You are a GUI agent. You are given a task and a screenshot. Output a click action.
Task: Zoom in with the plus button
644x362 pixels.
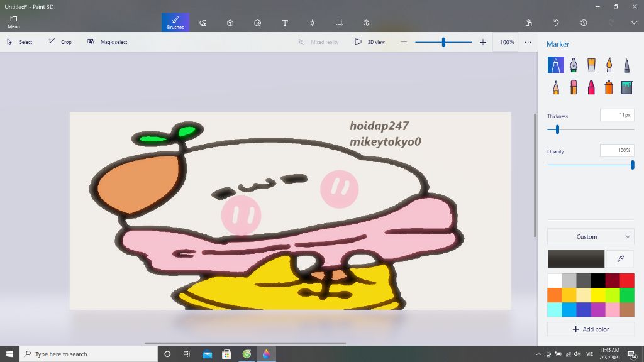click(483, 42)
